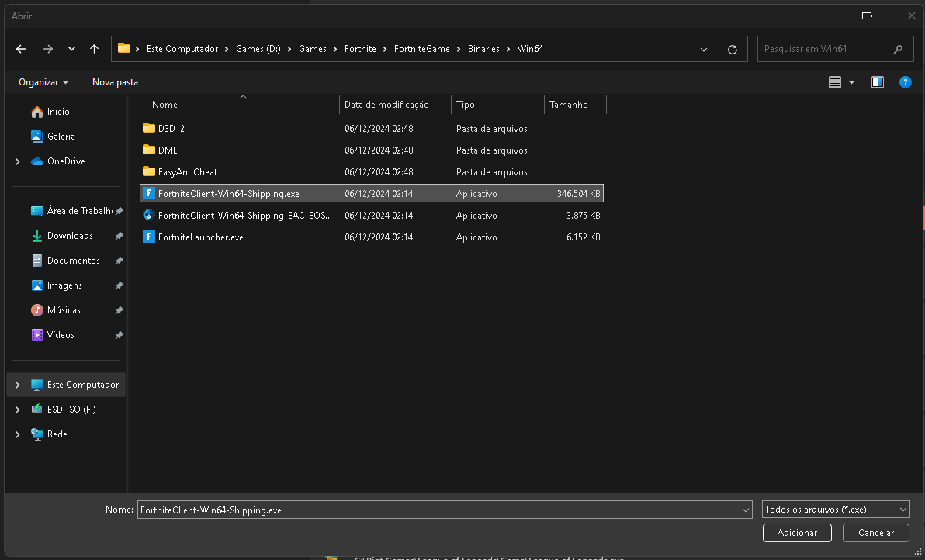Open Início in the sidebar
Screen dimensions: 925x560
tap(58, 112)
